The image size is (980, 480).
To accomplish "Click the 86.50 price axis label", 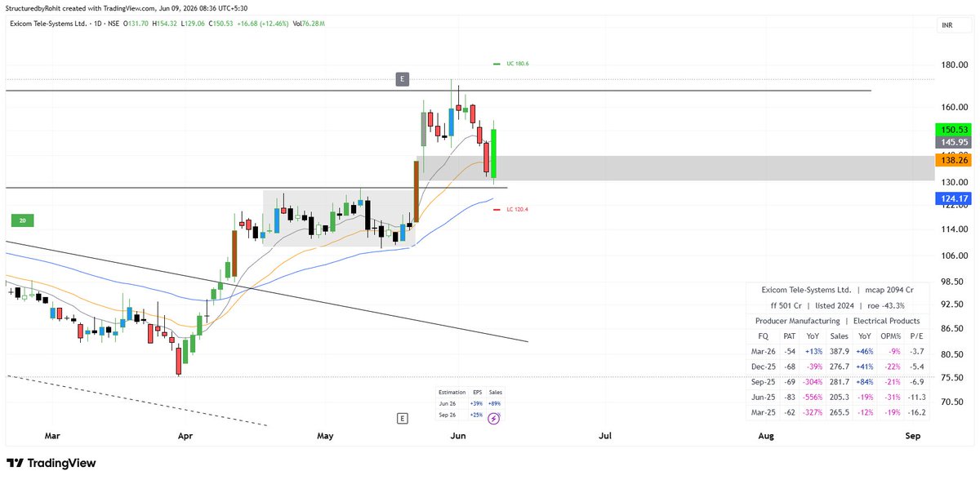I will (x=951, y=328).
